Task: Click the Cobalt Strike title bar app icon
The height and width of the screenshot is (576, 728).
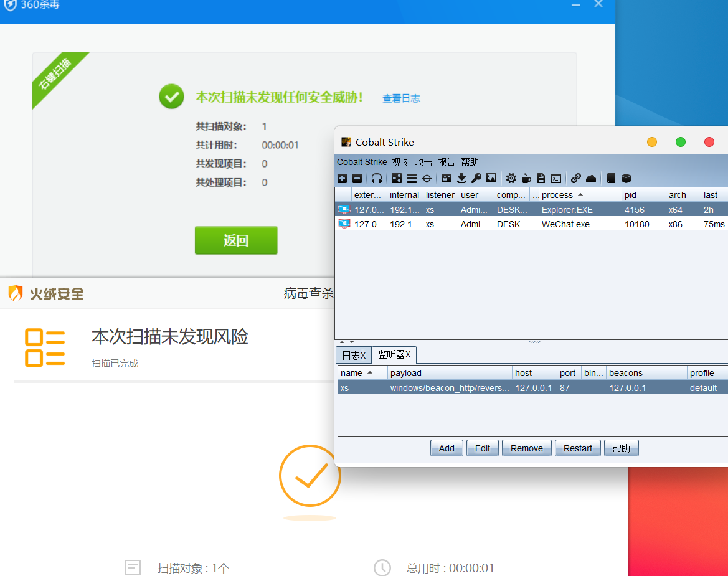Action: pos(346,142)
